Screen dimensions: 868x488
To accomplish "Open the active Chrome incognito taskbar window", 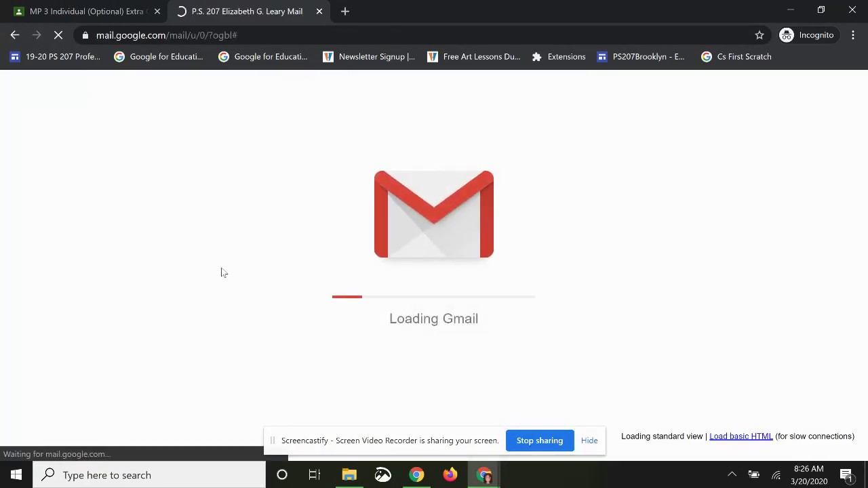I will point(484,475).
